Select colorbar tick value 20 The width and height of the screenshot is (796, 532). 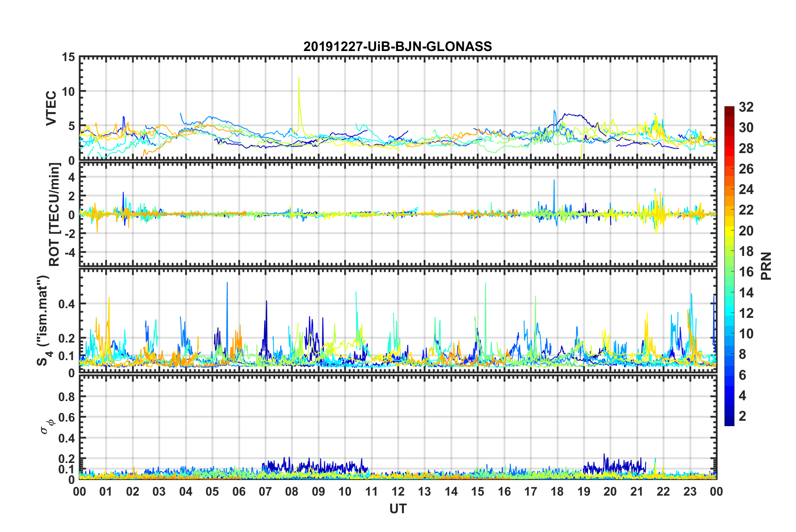(x=746, y=231)
